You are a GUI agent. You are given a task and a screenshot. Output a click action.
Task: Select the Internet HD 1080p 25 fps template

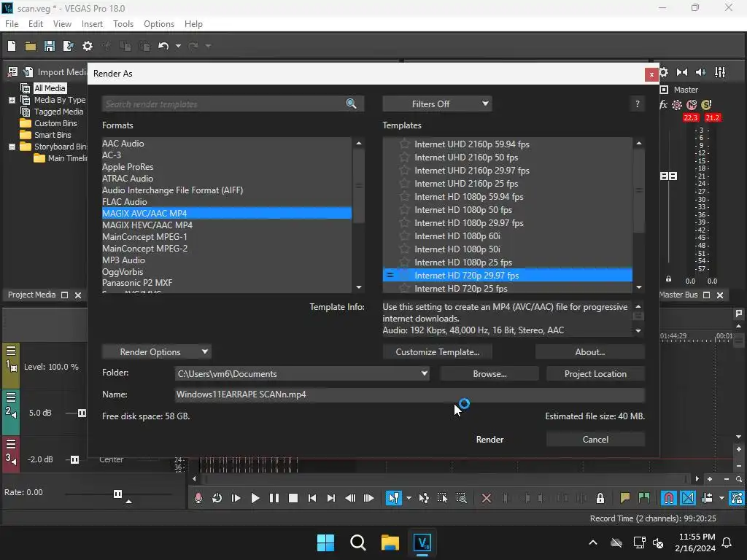pyautogui.click(x=508, y=262)
